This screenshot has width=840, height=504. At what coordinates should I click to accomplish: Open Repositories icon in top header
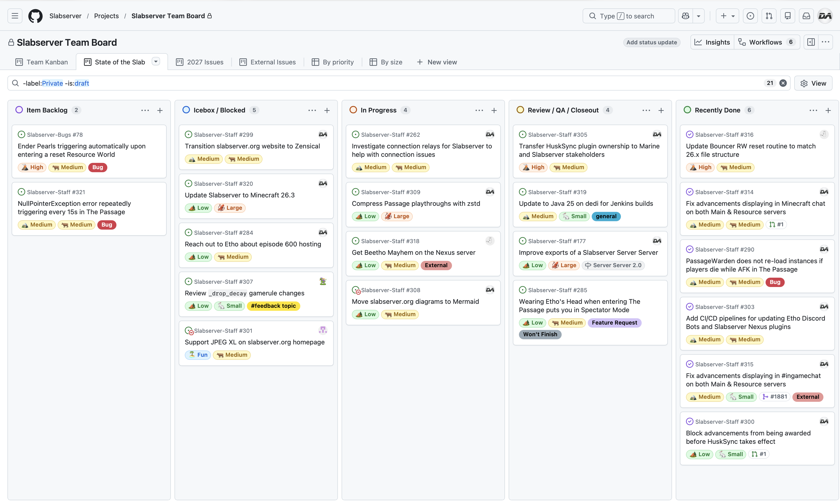tap(788, 16)
